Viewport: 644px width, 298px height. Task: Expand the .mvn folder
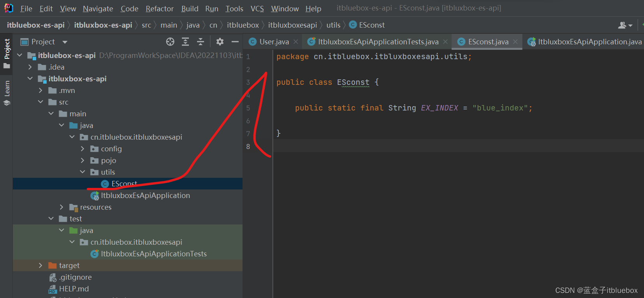point(40,90)
